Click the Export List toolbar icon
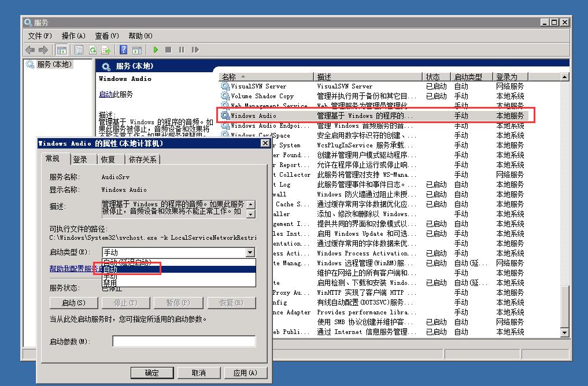 (x=106, y=50)
